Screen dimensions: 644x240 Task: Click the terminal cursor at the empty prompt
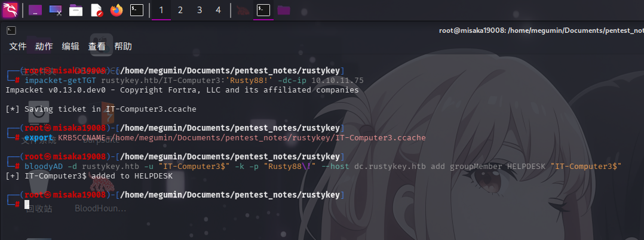pyautogui.click(x=27, y=204)
